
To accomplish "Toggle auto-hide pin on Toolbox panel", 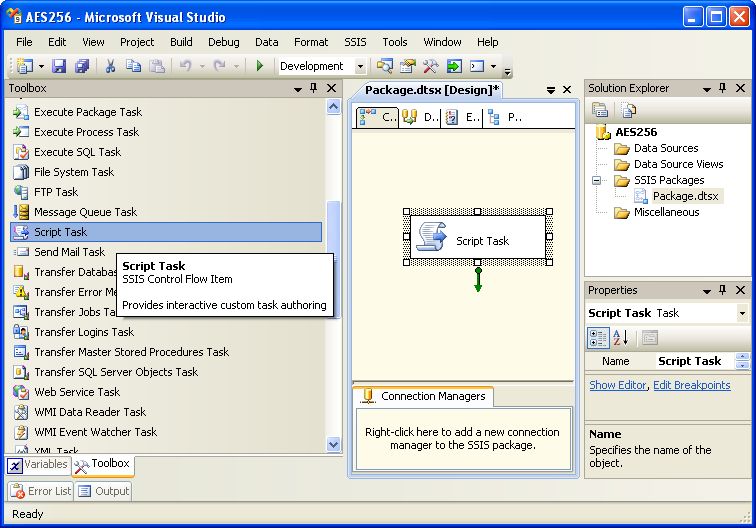I will coord(314,89).
